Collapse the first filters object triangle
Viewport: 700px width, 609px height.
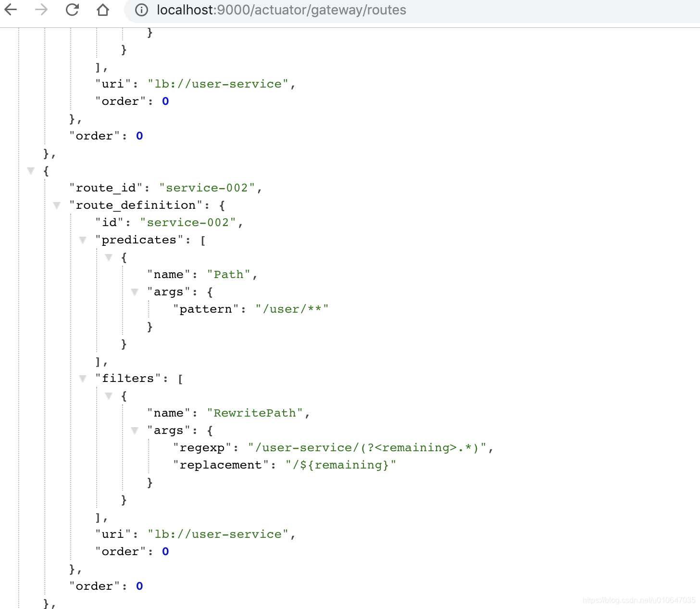(x=109, y=396)
